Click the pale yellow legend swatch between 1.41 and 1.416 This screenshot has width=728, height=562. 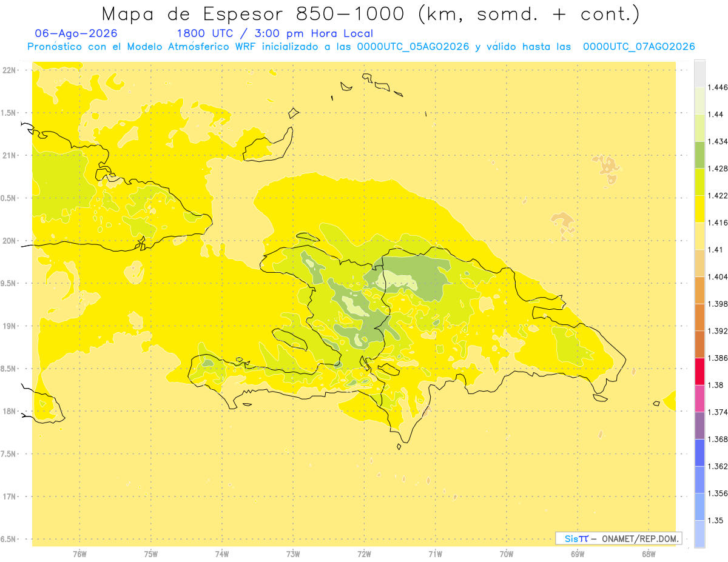tap(699, 236)
